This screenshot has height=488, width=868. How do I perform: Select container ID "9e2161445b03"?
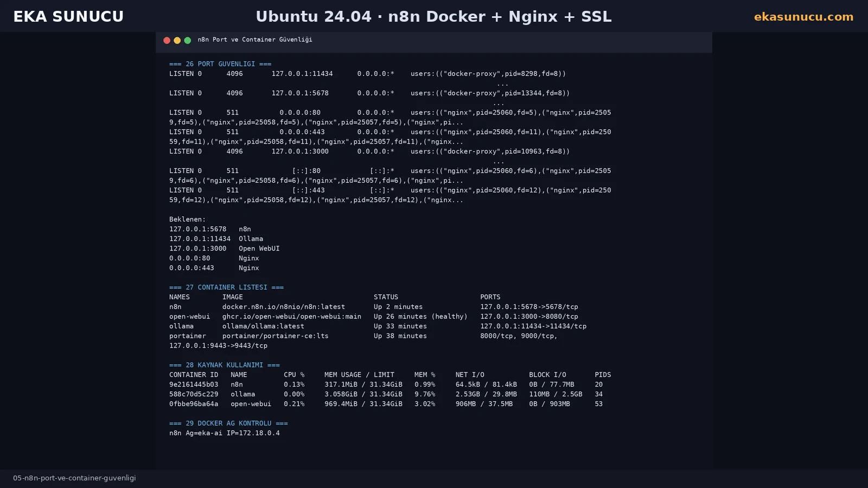coord(194,385)
